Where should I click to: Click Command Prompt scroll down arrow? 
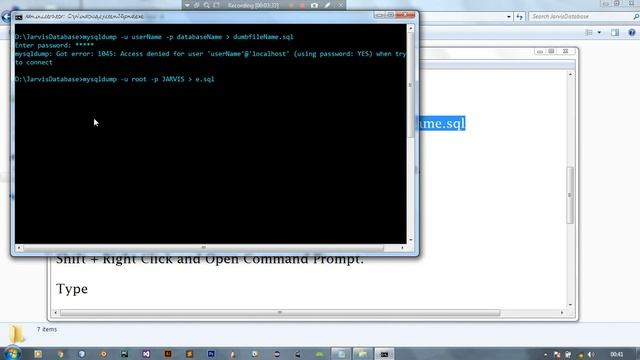click(411, 240)
